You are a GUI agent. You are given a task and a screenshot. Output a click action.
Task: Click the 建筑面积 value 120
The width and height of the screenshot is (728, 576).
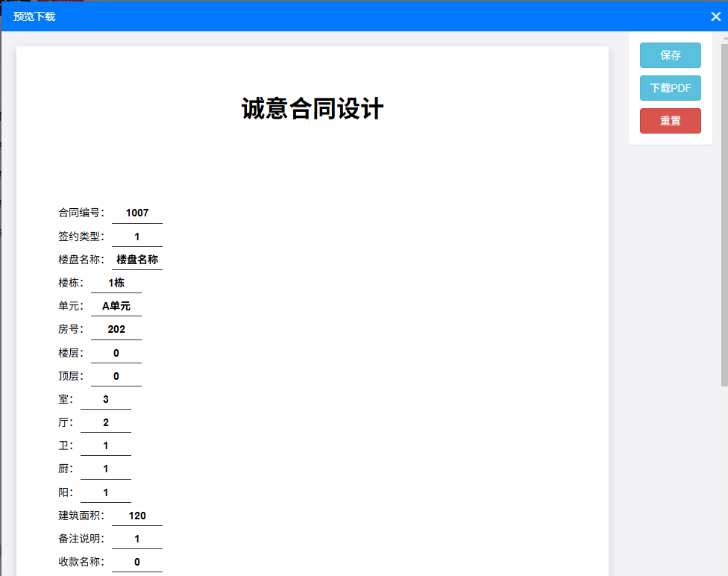click(x=137, y=516)
